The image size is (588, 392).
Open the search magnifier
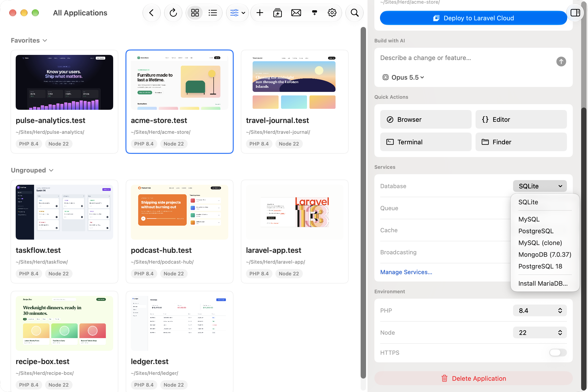(355, 13)
